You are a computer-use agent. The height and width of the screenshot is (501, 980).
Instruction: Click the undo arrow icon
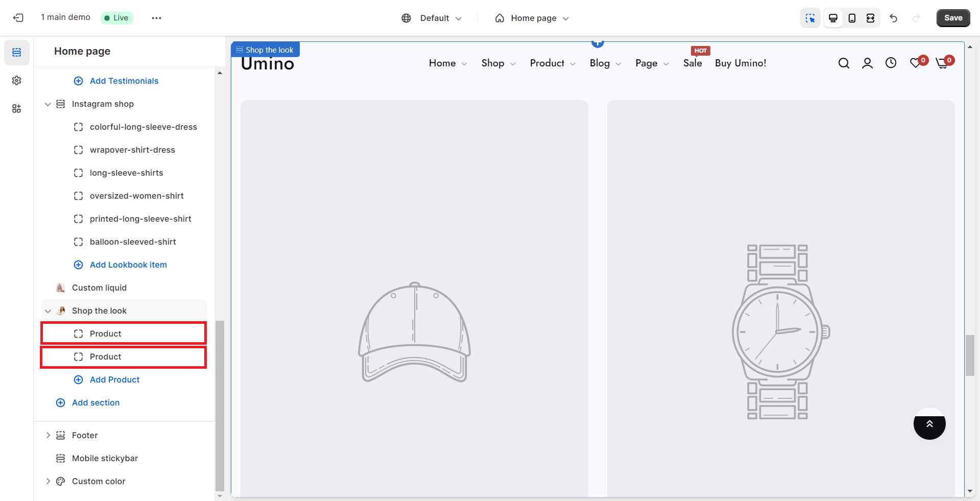tap(893, 18)
